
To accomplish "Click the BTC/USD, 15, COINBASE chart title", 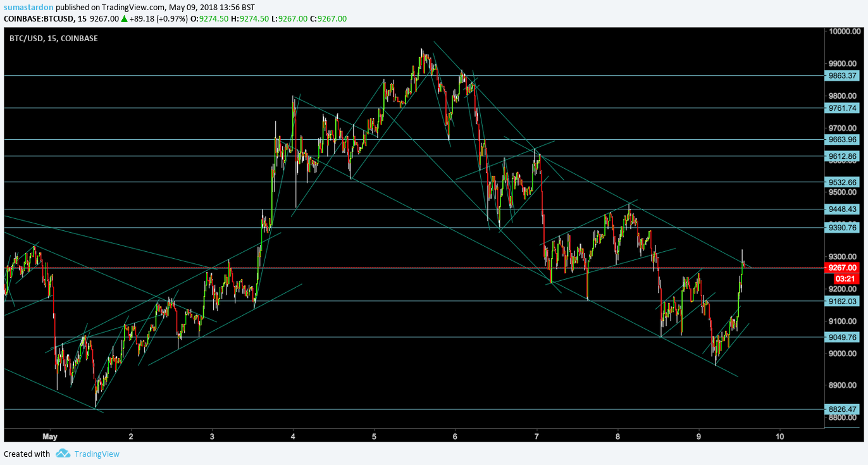I will (53, 38).
